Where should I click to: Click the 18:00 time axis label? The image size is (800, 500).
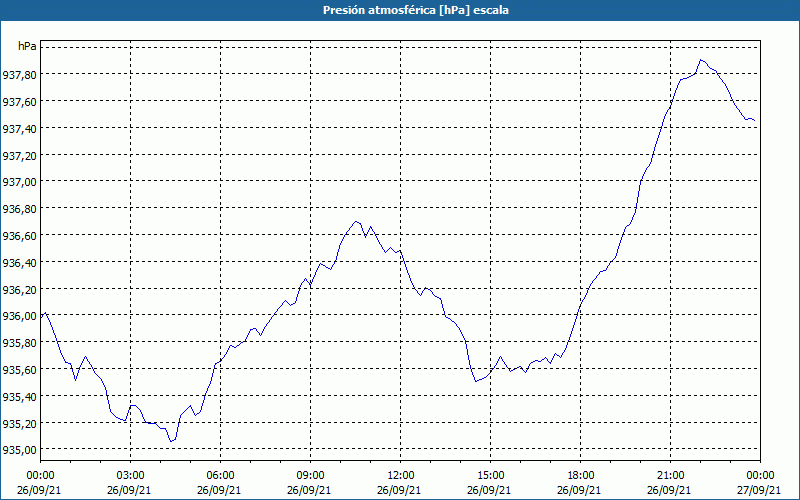tap(581, 476)
